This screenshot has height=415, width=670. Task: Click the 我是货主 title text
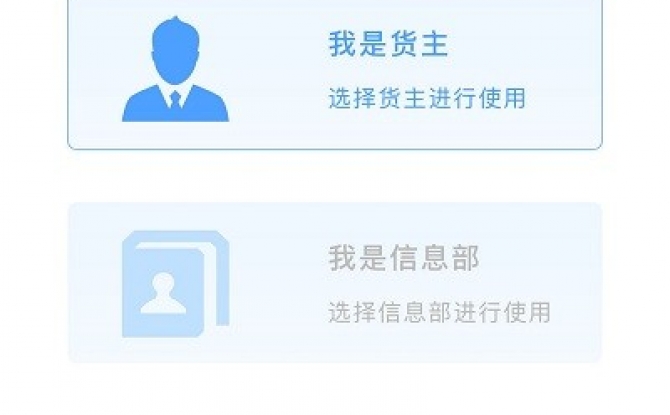pos(388,44)
